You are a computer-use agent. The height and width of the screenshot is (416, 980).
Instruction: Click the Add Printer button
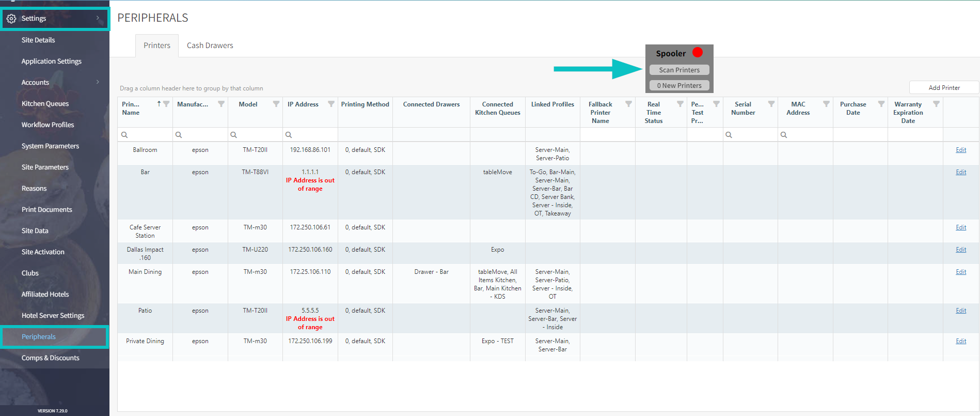pos(944,87)
